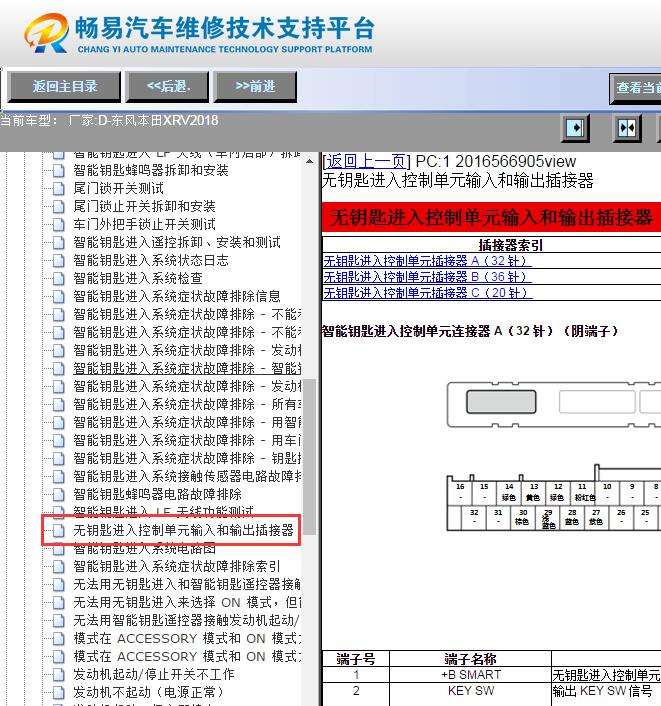Screen dimensions: 661x706
Task: Click page icon beside 智能钥匙进入系统症状故障排除索引
Action: pos(59,567)
